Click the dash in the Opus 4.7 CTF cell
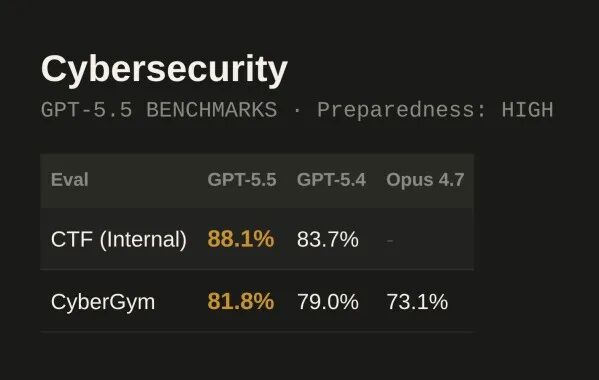This screenshot has width=599, height=380. pyautogui.click(x=390, y=241)
